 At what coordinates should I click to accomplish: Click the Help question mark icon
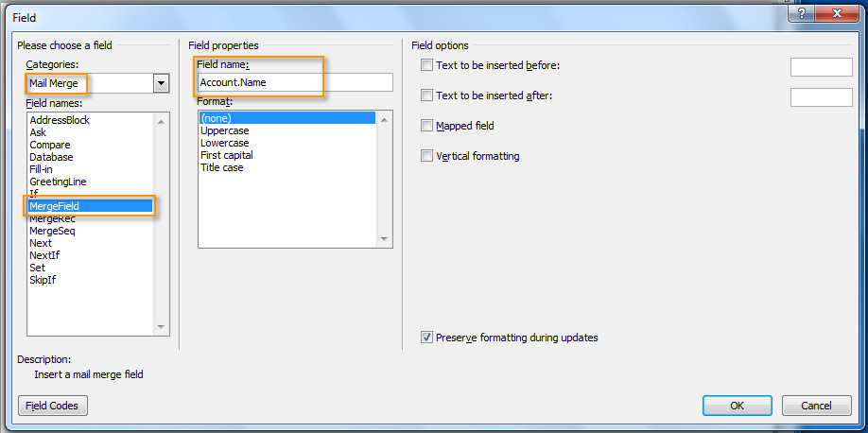[802, 12]
